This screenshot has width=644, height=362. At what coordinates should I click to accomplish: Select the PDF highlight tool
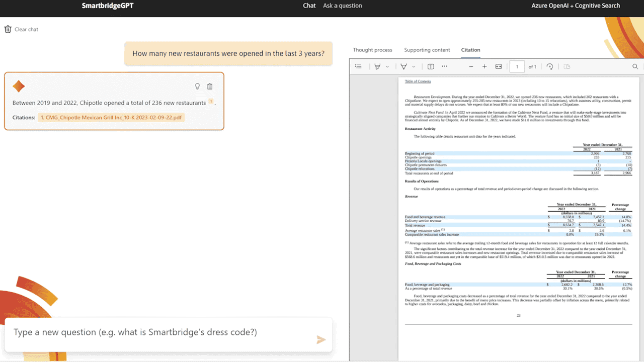tap(377, 66)
